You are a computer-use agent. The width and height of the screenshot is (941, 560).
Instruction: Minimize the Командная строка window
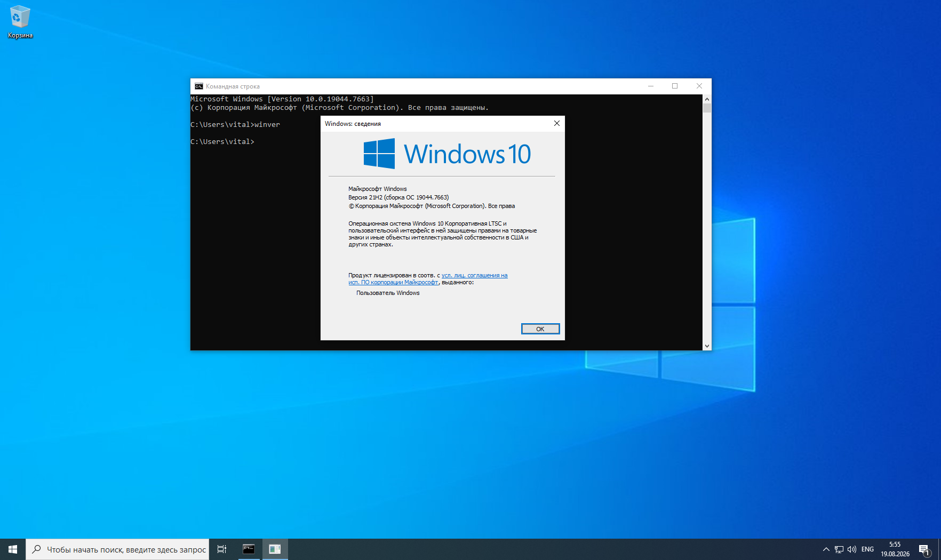[651, 86]
